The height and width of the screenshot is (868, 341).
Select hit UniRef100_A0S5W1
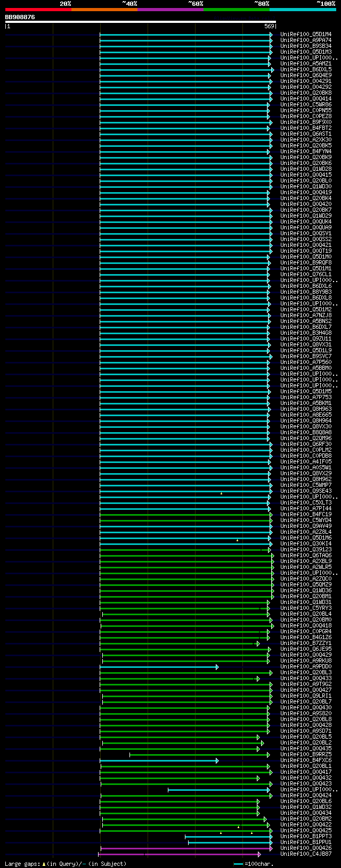[x=306, y=468]
